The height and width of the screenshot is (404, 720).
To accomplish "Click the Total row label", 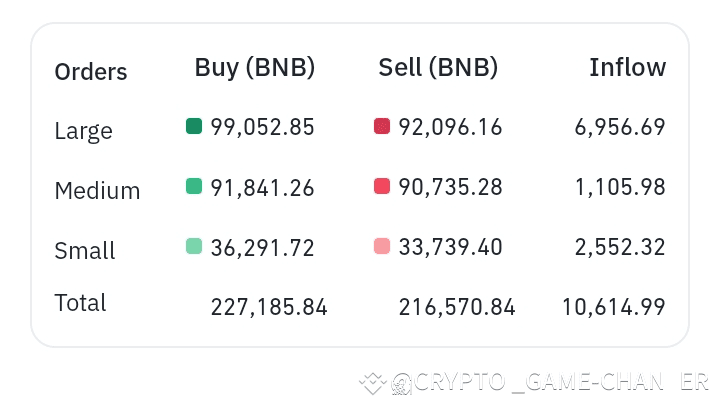I will 80,303.
